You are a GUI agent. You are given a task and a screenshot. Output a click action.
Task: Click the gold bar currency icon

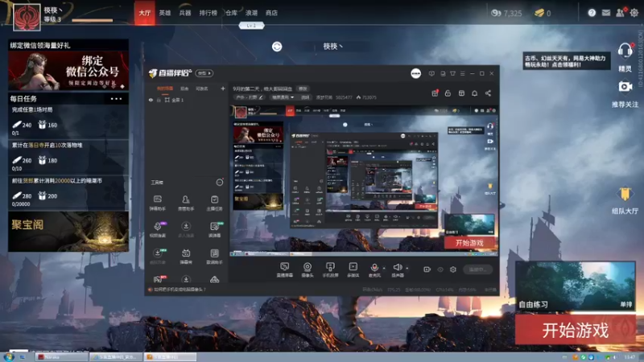point(539,13)
